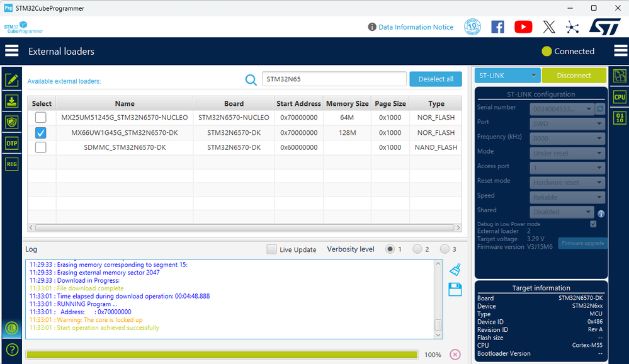Open the Facebook icon
This screenshot has width=629, height=364.
(497, 27)
